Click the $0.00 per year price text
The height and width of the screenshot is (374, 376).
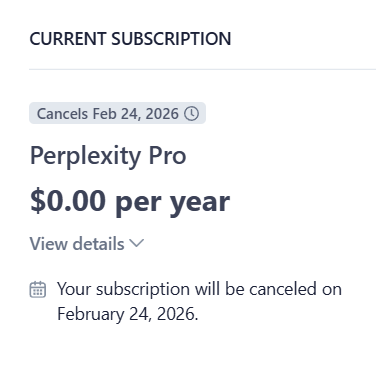[130, 202]
